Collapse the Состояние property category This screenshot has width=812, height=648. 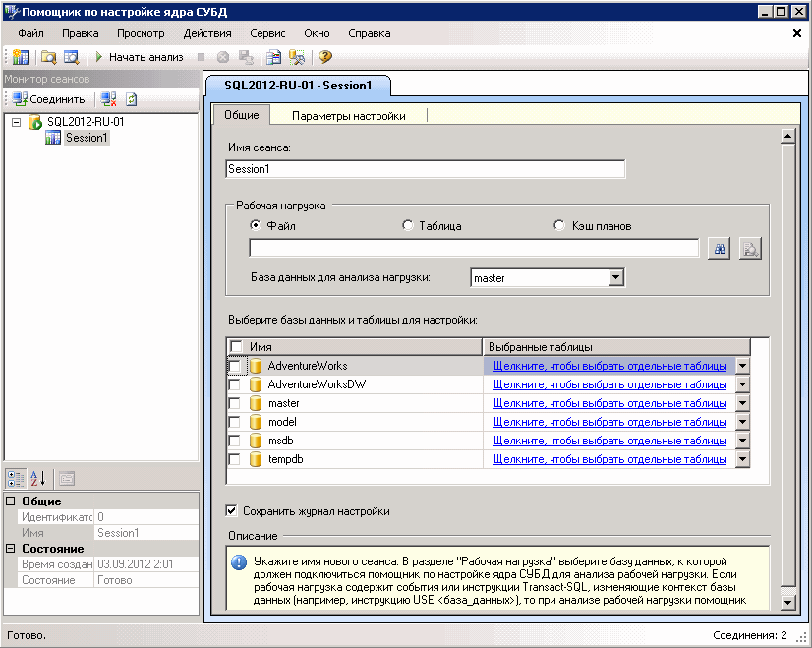[x=11, y=548]
